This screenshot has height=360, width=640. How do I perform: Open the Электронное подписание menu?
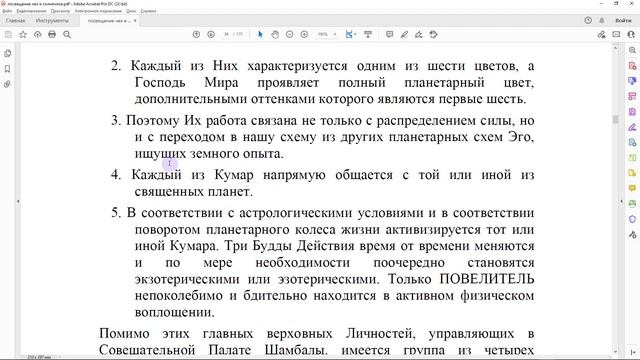pyautogui.click(x=98, y=11)
